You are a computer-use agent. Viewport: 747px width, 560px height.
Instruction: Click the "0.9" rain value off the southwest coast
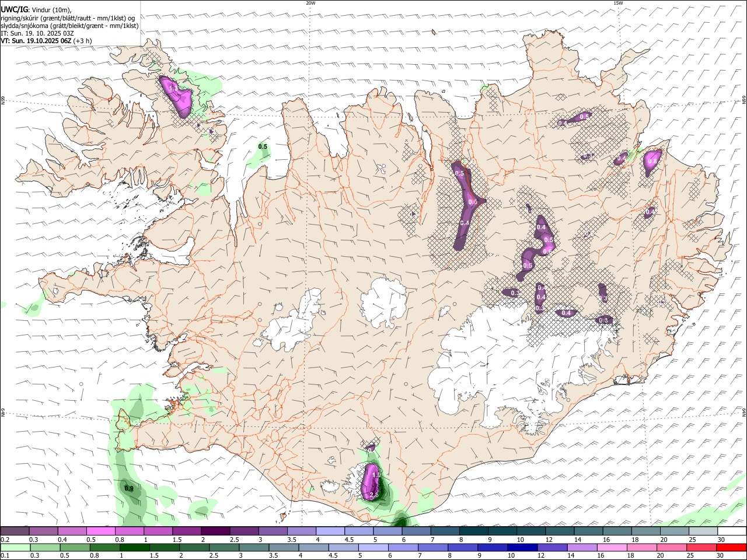coord(129,488)
